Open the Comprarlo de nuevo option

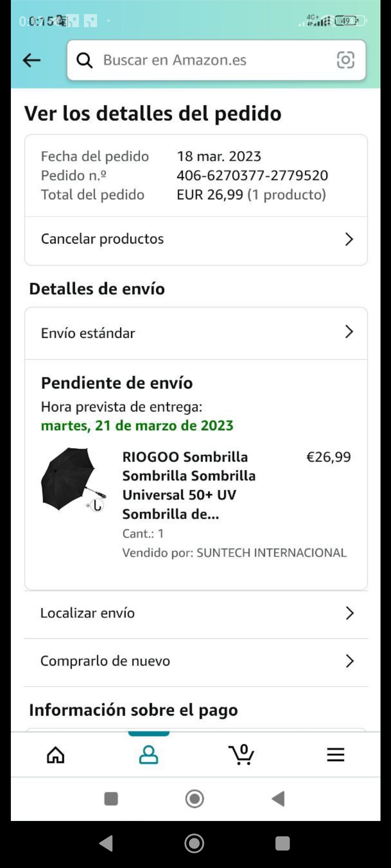click(105, 661)
